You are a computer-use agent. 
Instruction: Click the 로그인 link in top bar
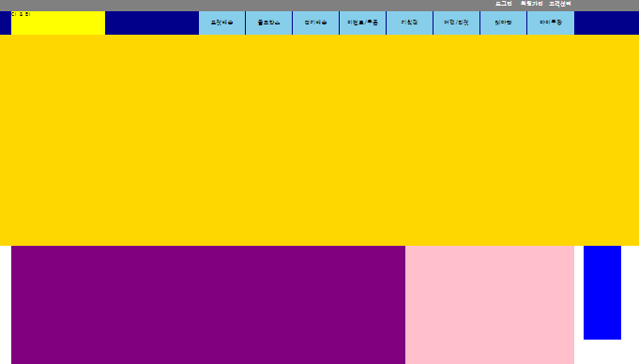point(504,4)
